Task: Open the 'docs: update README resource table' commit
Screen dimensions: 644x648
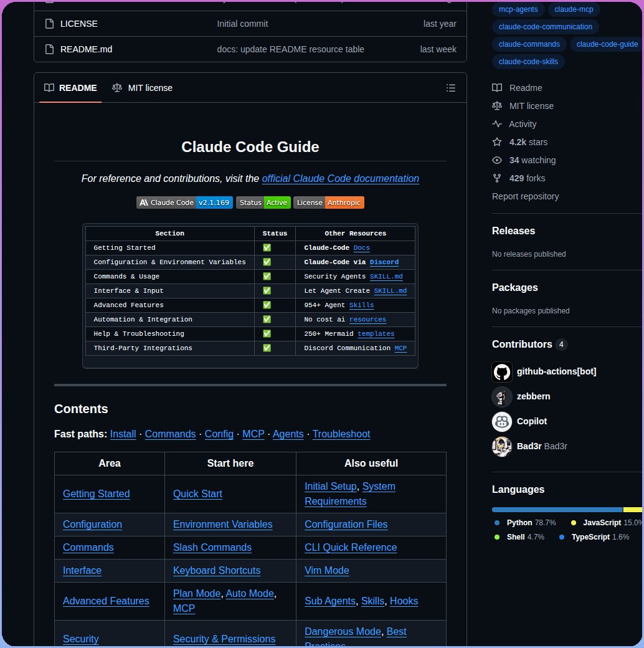Action: [x=290, y=49]
